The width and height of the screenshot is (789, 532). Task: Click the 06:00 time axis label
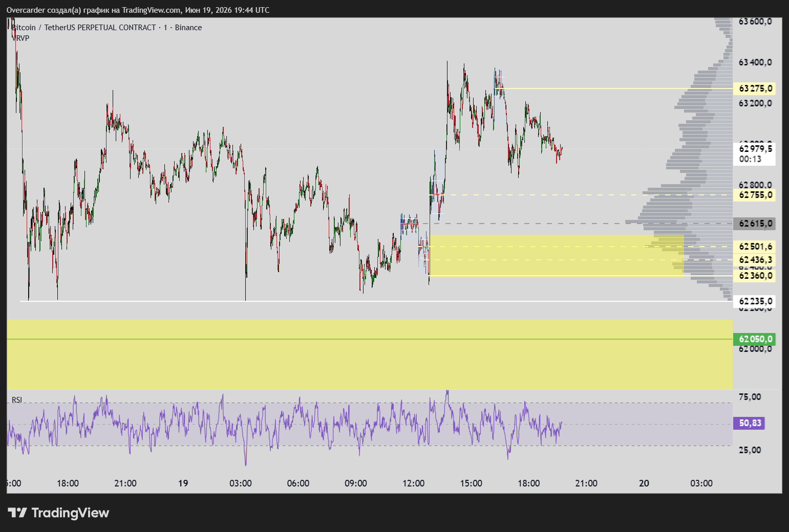298,483
